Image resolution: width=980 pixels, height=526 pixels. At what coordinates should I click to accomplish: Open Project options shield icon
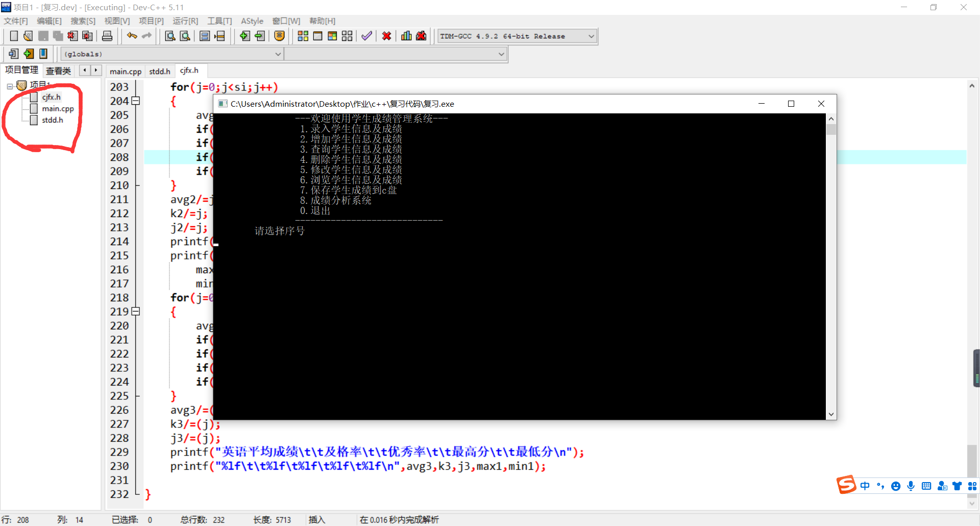[279, 36]
